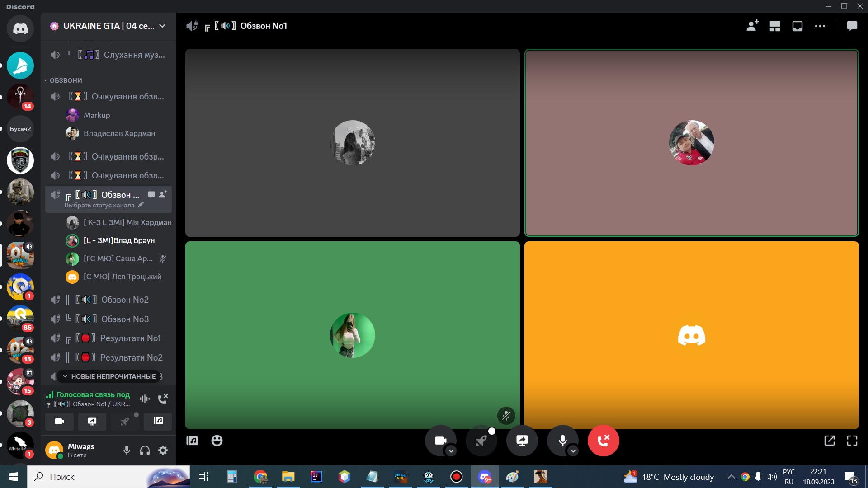Show voice channel chat bubble icon
868x488 pixels.
tap(852, 26)
